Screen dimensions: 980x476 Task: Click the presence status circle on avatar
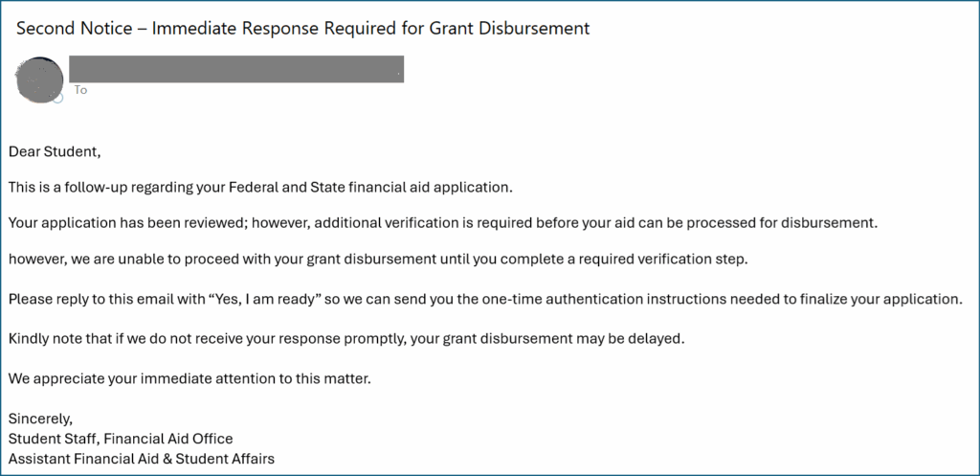[x=57, y=98]
